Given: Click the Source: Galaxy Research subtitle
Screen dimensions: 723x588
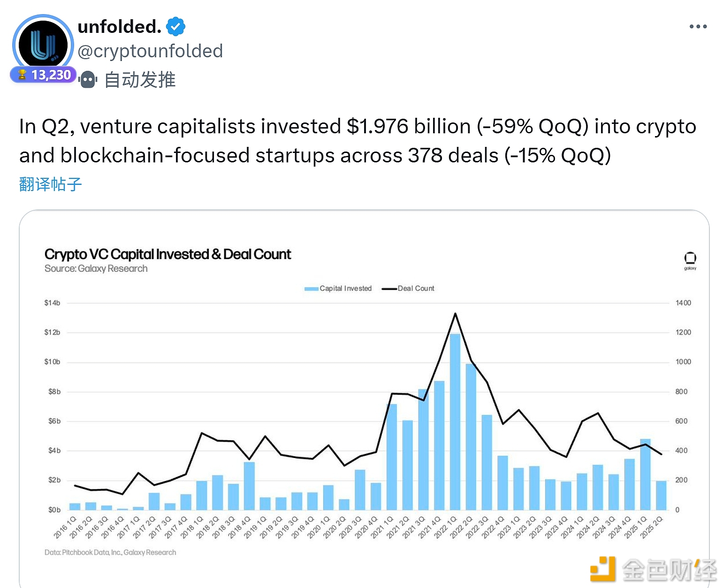Looking at the screenshot, I should click(96, 268).
